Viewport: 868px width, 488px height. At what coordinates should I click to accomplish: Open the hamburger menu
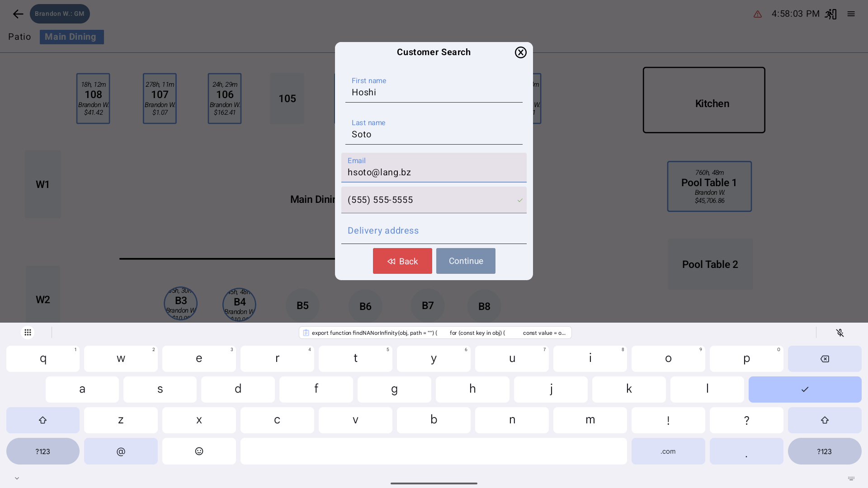(x=851, y=14)
